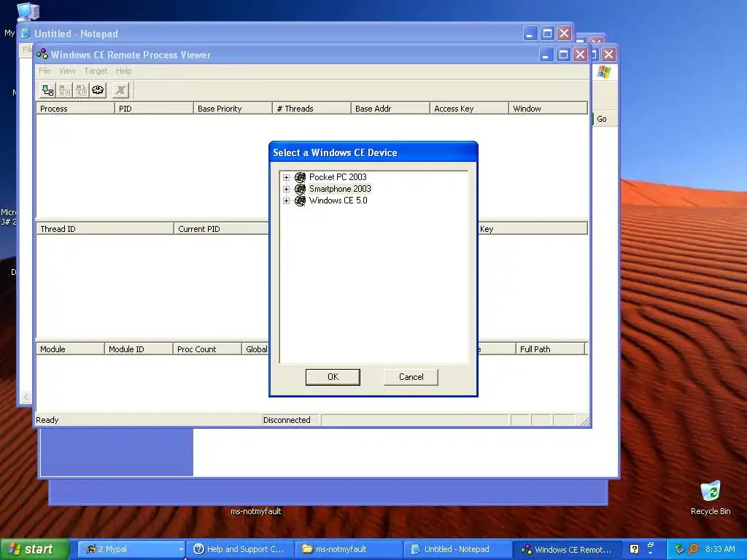Click the Notepad title bar icon

(x=26, y=34)
